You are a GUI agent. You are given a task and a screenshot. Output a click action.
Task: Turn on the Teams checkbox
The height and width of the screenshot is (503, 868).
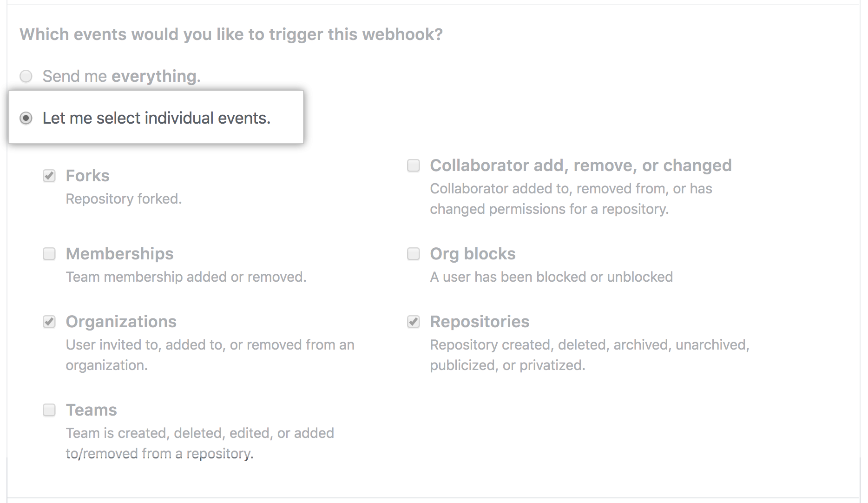point(49,410)
